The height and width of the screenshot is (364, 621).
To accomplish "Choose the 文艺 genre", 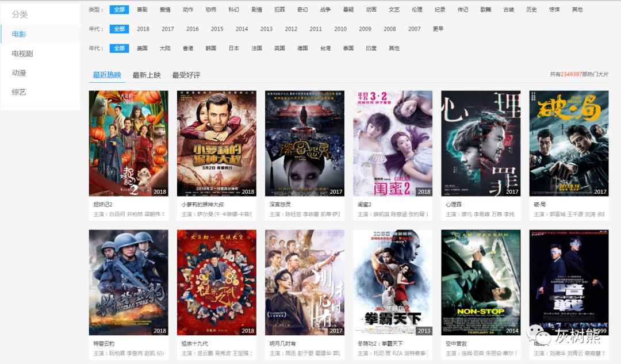I will pos(394,10).
